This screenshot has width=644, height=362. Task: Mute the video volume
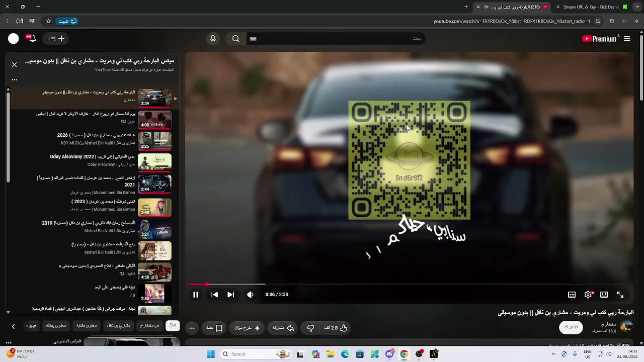tap(250, 295)
